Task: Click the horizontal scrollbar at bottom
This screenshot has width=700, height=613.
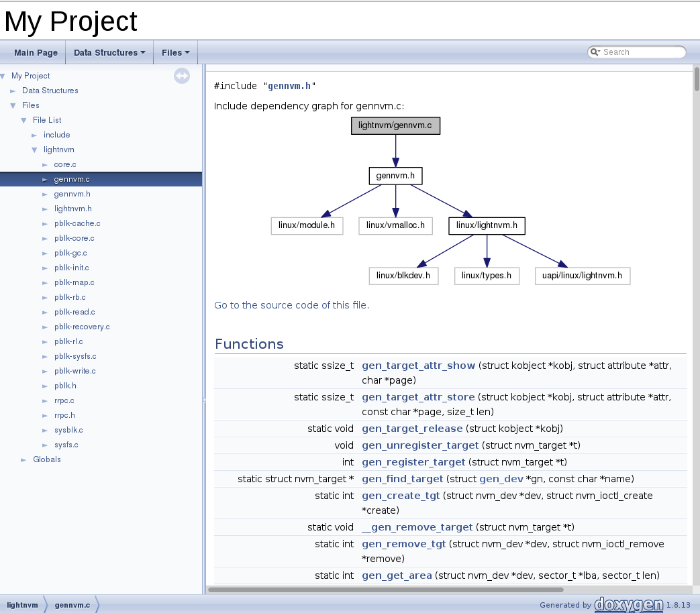Action: pos(386,590)
